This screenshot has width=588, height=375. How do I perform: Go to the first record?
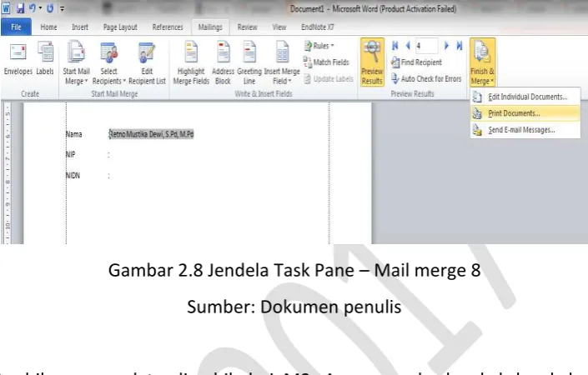(x=395, y=46)
